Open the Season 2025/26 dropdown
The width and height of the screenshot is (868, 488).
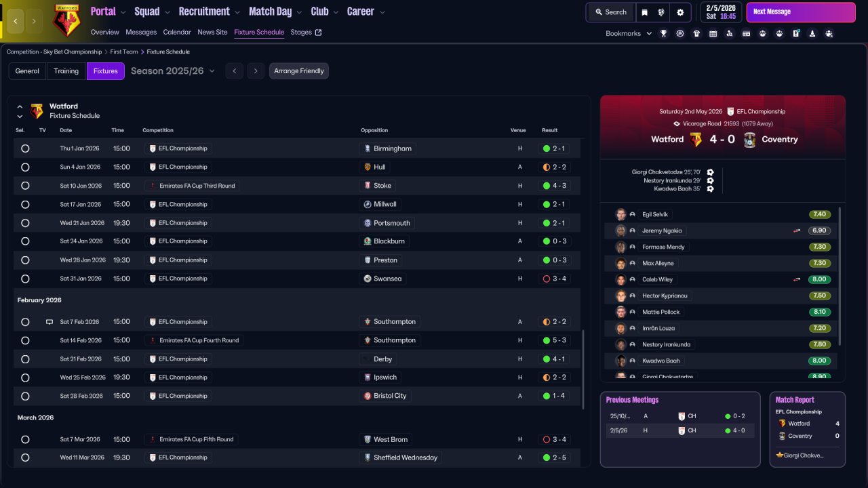point(173,71)
